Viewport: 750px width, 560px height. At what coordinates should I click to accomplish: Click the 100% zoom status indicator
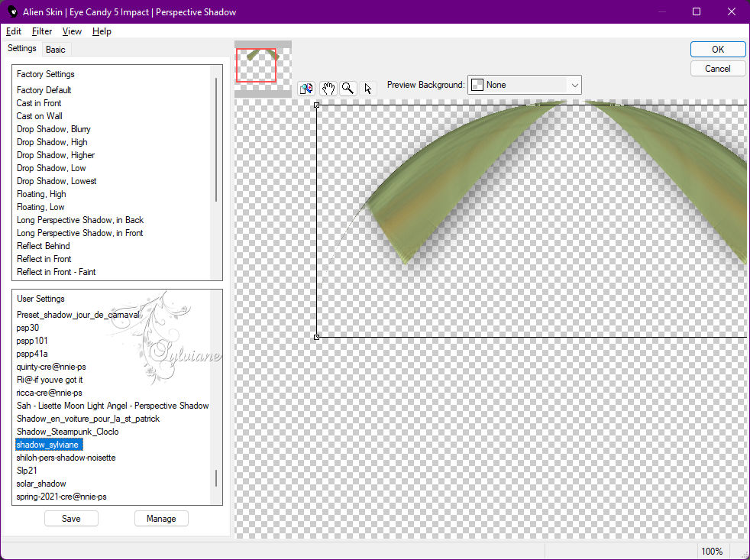[x=712, y=552]
